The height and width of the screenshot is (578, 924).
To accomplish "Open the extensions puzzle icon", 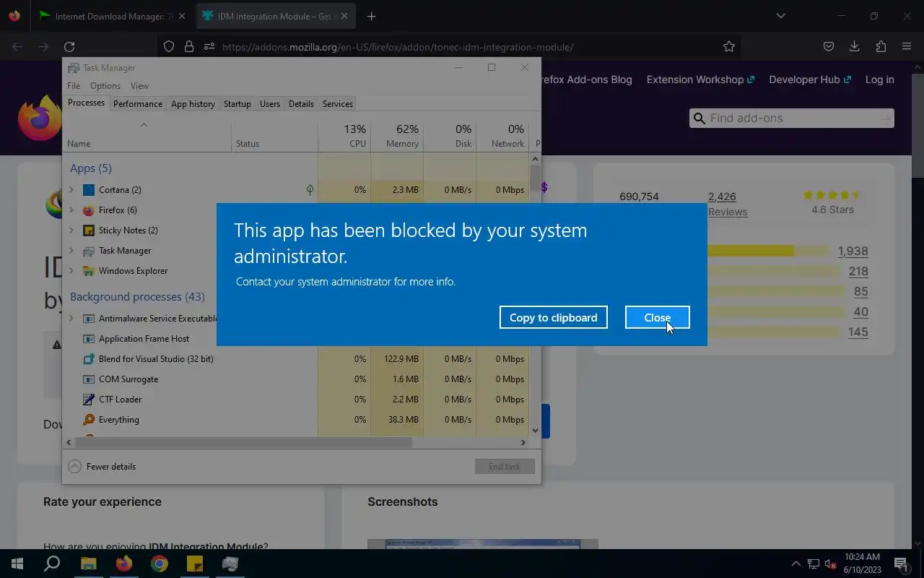I will click(881, 47).
